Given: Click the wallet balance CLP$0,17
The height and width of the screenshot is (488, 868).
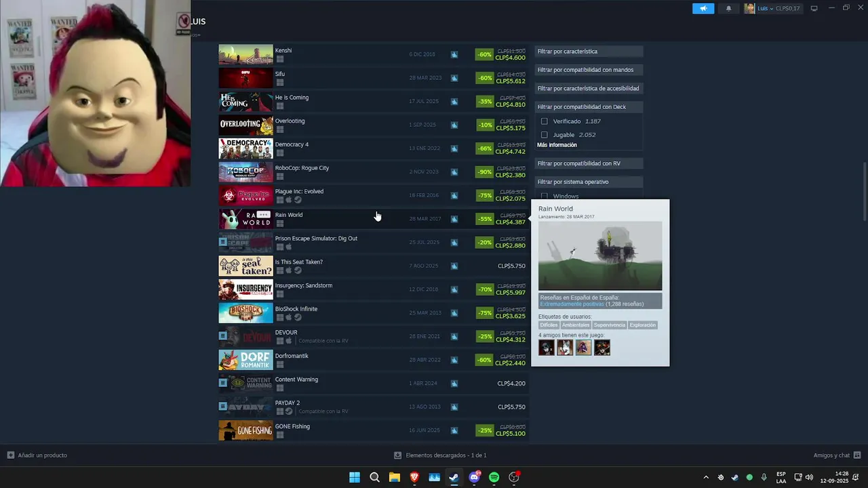Looking at the screenshot, I should click(788, 8).
